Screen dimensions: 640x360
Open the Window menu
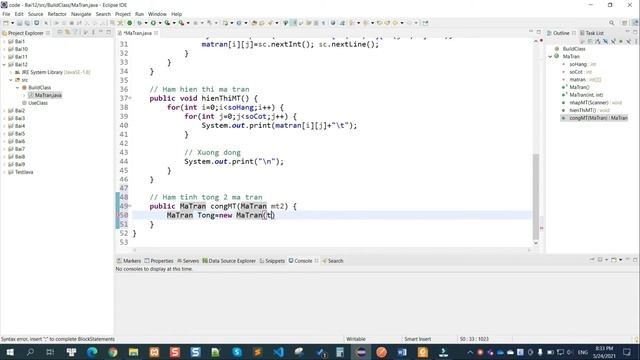tap(157, 14)
